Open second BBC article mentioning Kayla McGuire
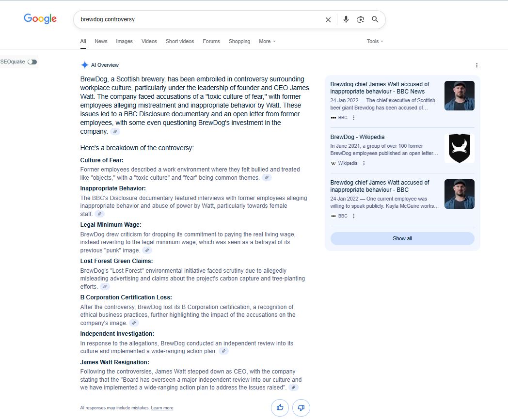Image resolution: width=508 pixels, height=420 pixels. 380,186
